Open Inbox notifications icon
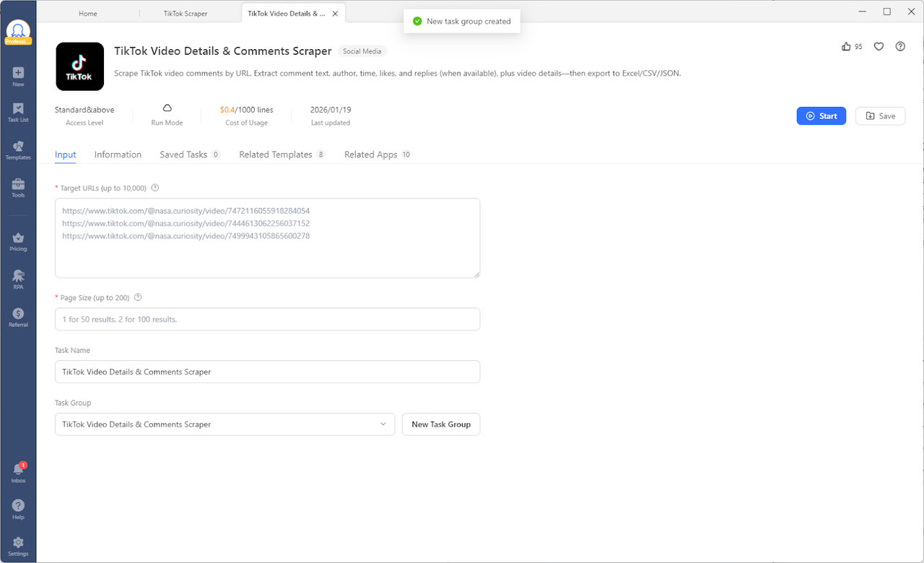Screen dimensions: 924x563 pyautogui.click(x=18, y=472)
